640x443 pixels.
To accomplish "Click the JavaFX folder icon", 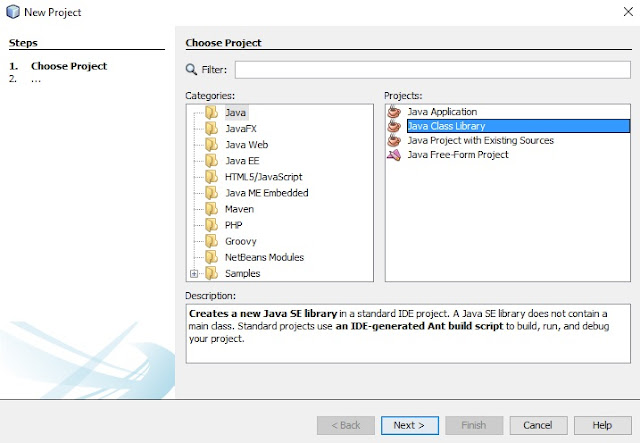I will coord(211,129).
